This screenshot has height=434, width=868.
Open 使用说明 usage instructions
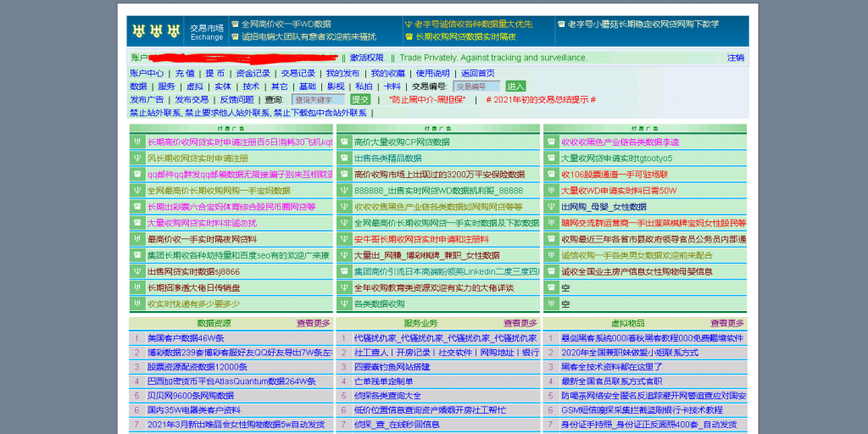[433, 73]
